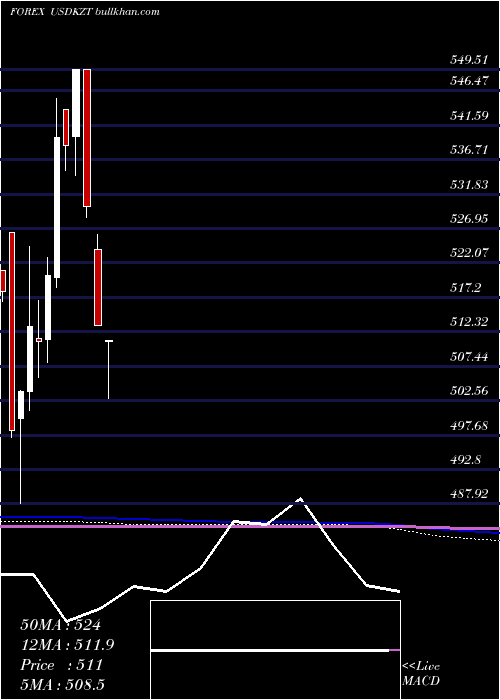Click the tall red candle reaching 549.51
500x700 pixels.
[87, 138]
